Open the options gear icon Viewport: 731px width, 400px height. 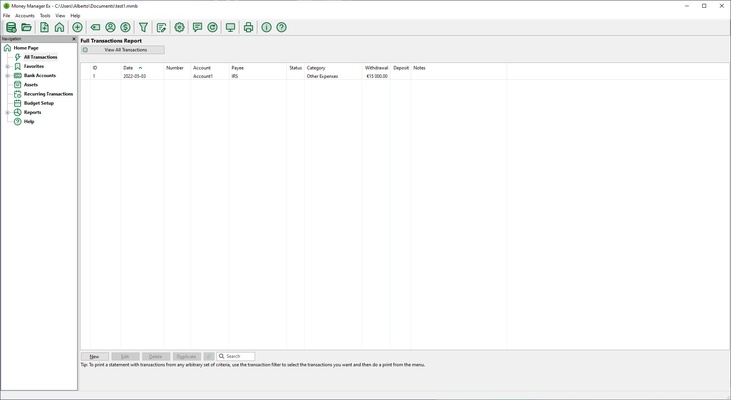[x=179, y=28]
